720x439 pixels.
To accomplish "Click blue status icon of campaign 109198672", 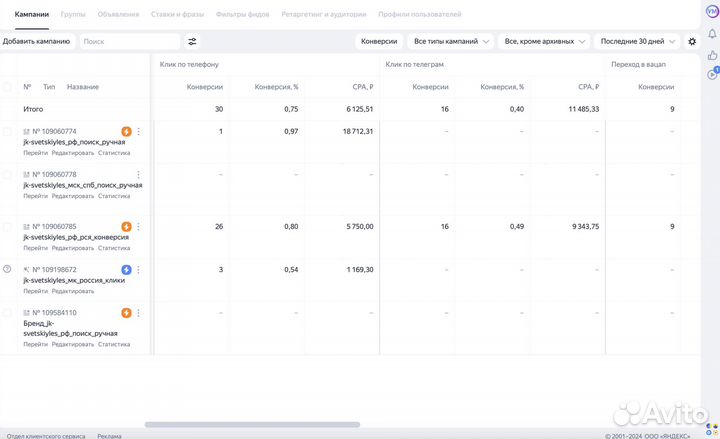I will click(127, 270).
